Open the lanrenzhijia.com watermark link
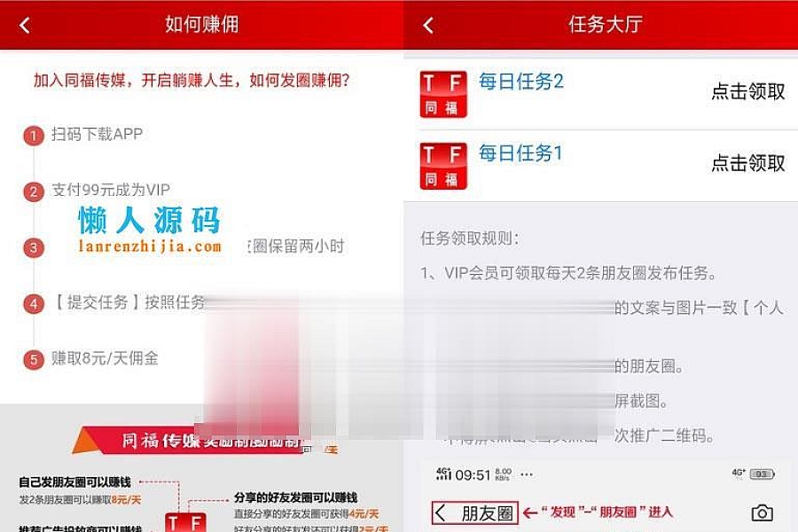Viewport: 798px width, 532px height. point(150,246)
